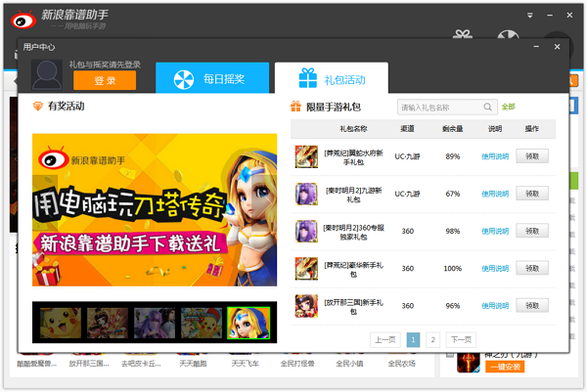Click the 天天飞车 game label in main window
The image size is (587, 392).
[x=245, y=364]
